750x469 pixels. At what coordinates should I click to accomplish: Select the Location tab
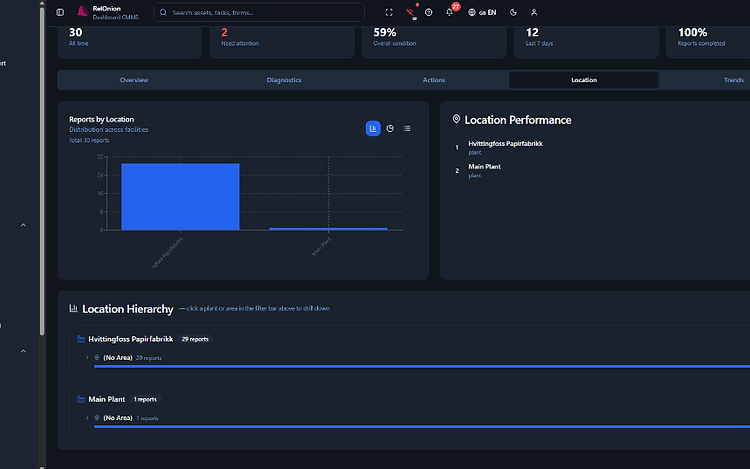click(584, 80)
